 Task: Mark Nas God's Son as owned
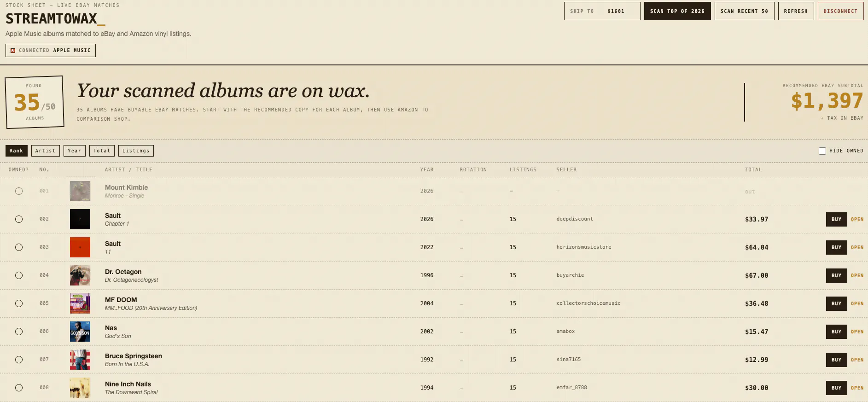point(19,332)
